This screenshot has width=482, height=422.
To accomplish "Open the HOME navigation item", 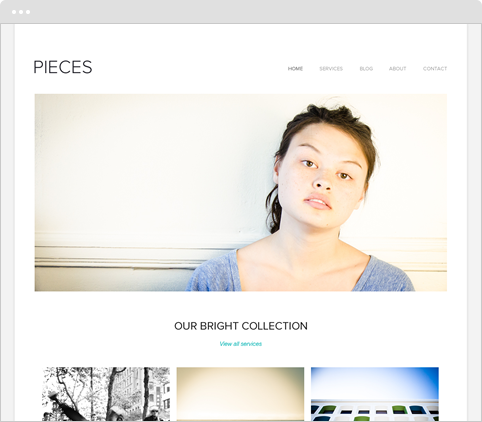I will point(295,69).
